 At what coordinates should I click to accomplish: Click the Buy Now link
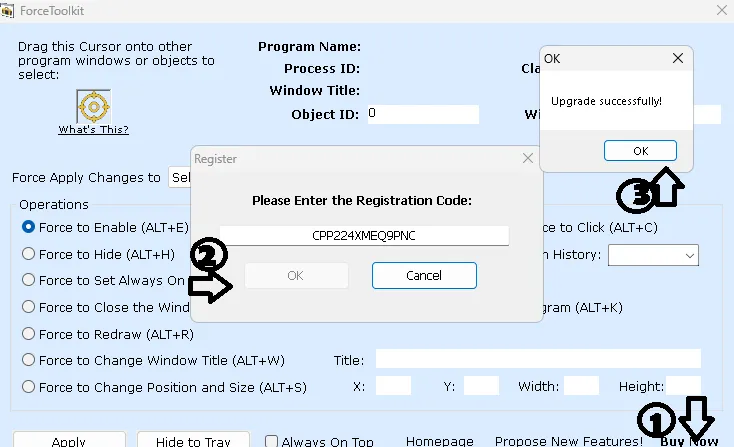689,441
